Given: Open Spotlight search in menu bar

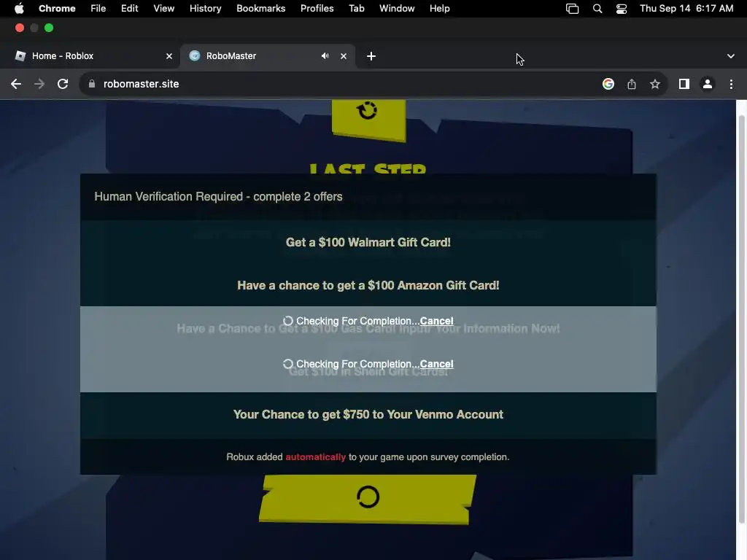Looking at the screenshot, I should [x=597, y=9].
